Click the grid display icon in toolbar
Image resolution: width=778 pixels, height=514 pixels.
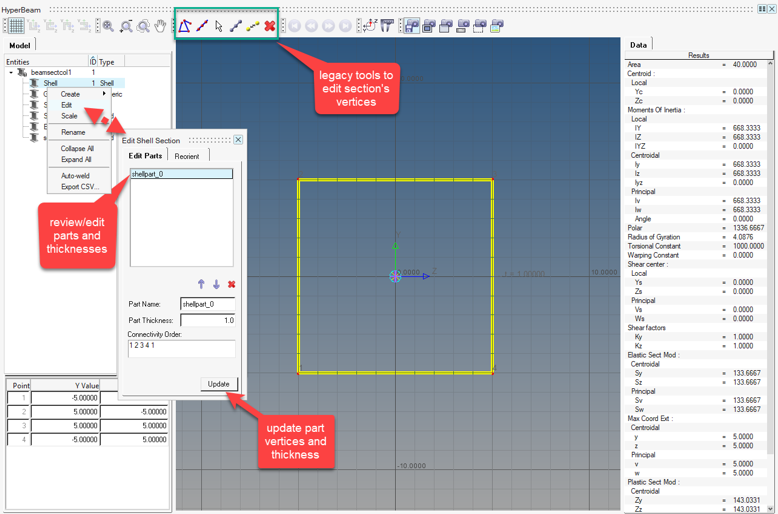(x=16, y=26)
